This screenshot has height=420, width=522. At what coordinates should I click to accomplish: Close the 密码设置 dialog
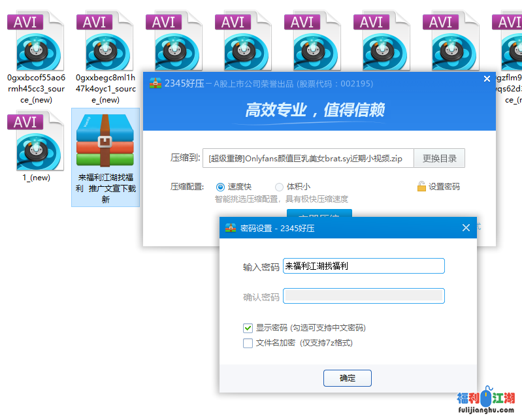(466, 228)
